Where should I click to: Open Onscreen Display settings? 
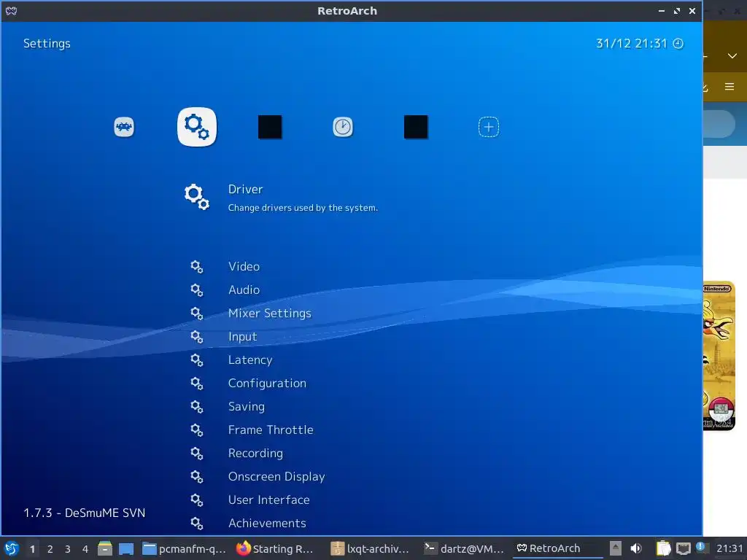276,477
